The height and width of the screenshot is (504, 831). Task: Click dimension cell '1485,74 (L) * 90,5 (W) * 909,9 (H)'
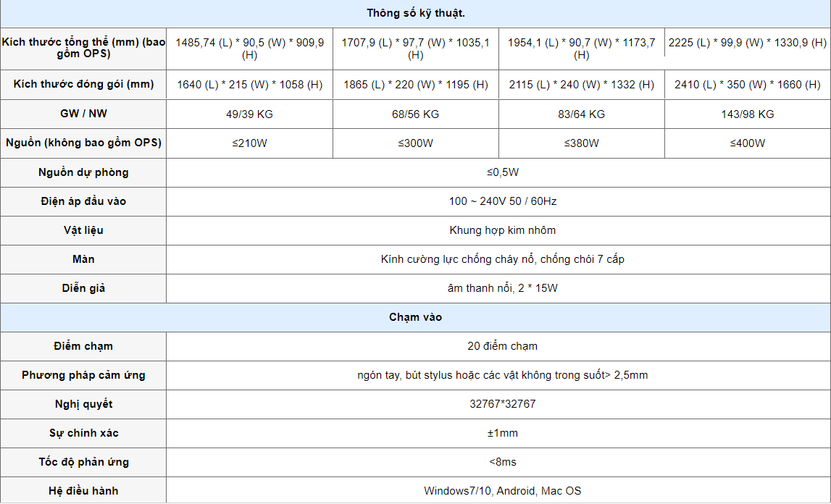click(x=250, y=49)
